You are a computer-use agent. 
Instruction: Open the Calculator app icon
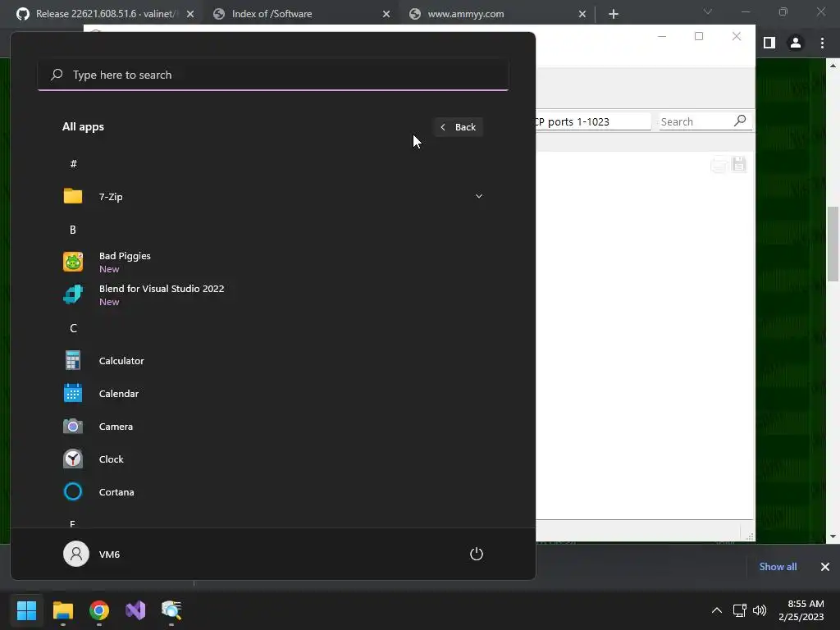73,361
